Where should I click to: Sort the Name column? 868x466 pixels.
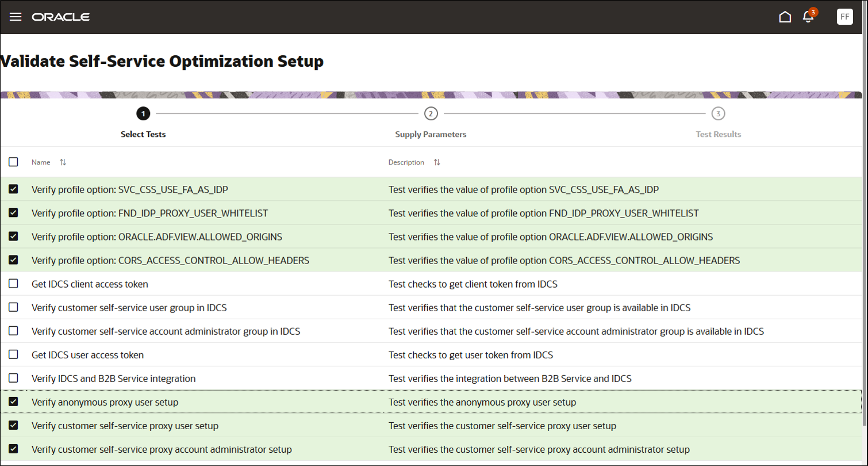tap(63, 162)
